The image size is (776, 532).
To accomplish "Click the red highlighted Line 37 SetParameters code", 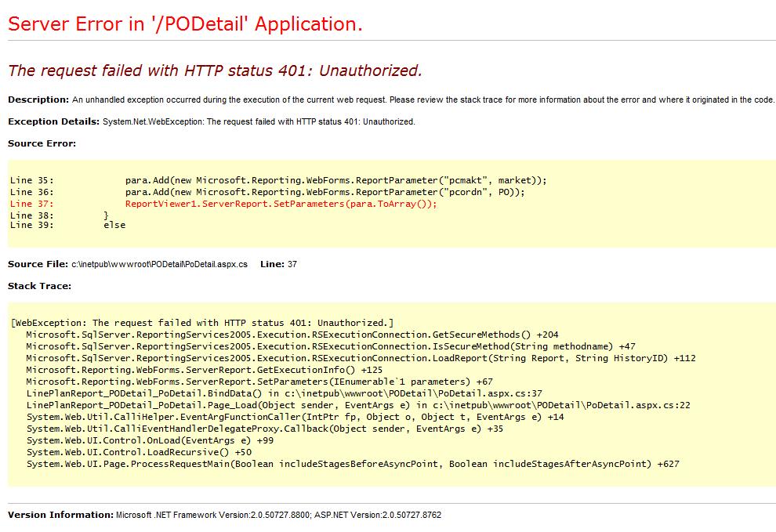I will click(281, 204).
